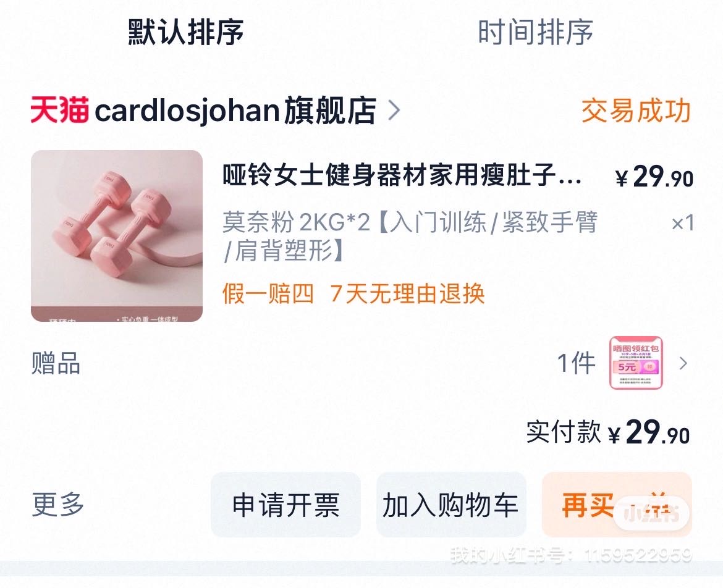Switch to 时间排序 tab
The height and width of the screenshot is (588, 723).
535,32
